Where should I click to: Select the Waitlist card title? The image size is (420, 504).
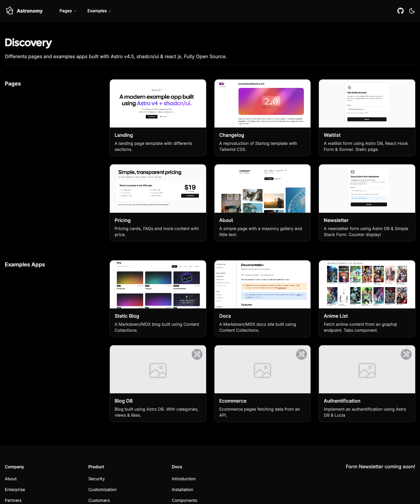click(332, 135)
